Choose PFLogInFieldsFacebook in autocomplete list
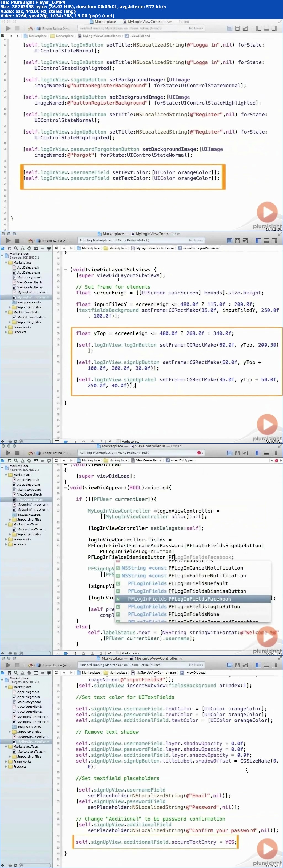Viewport: 283px width, 868px height. 193,599
